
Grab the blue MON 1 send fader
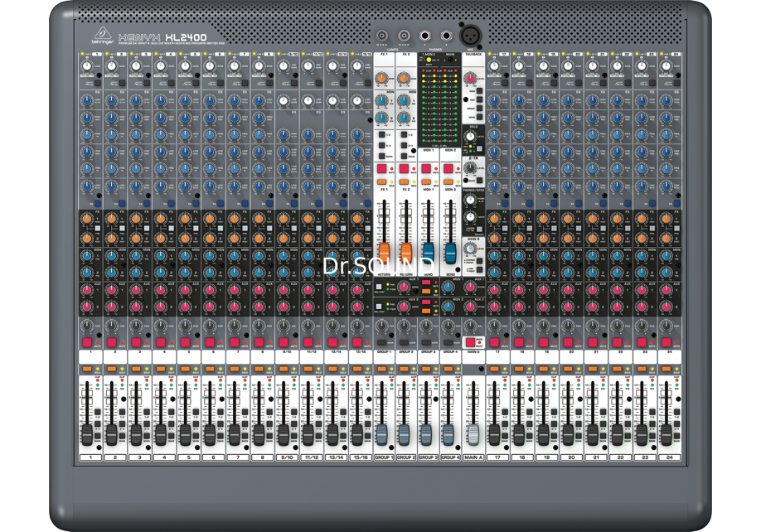pyautogui.click(x=428, y=253)
